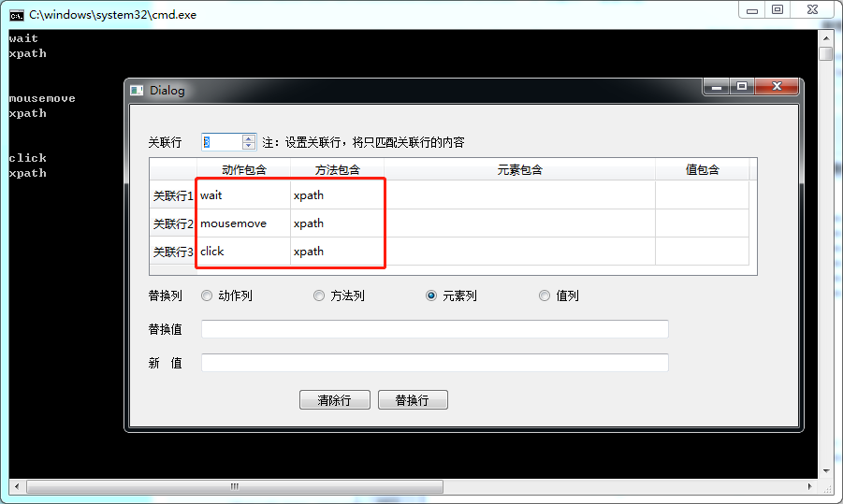Viewport: 843px width, 504px height.
Task: Click the 动作包含 column header
Action: 244,170
